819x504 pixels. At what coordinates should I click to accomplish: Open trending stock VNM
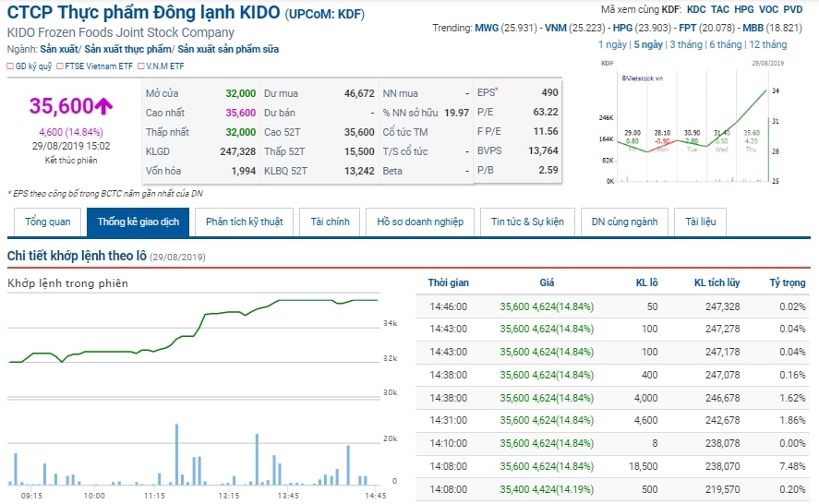(x=555, y=28)
